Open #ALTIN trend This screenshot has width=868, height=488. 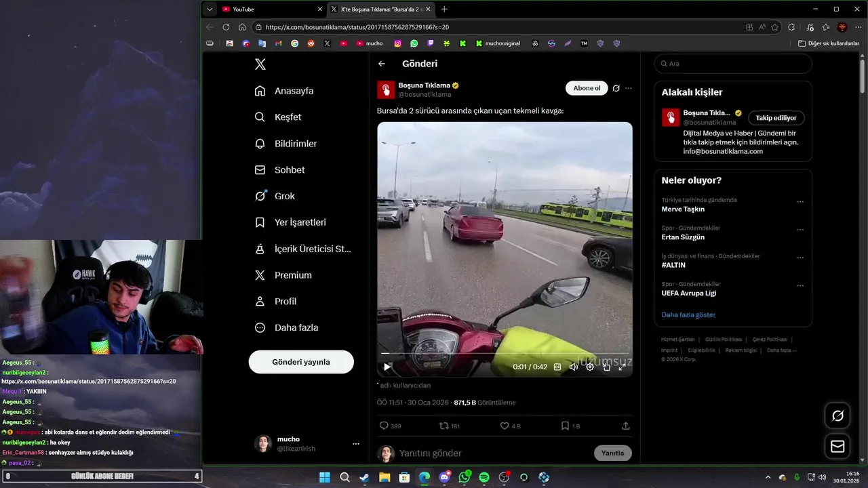(x=673, y=265)
